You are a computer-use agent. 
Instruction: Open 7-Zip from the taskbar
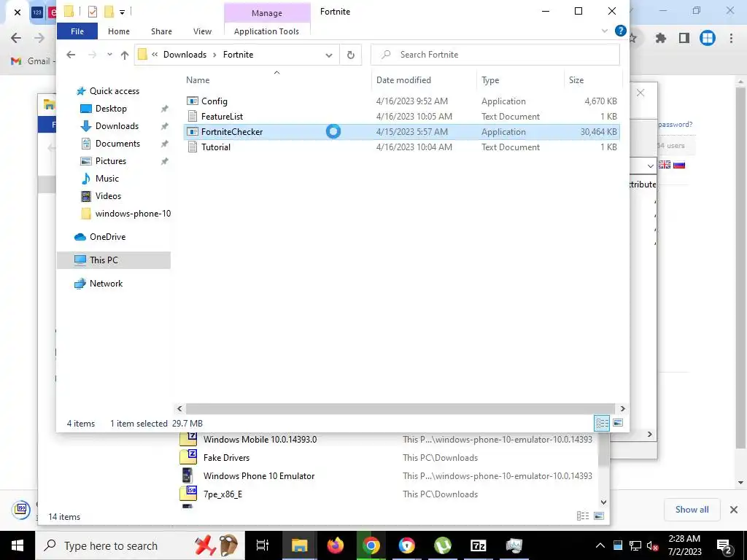click(x=479, y=545)
